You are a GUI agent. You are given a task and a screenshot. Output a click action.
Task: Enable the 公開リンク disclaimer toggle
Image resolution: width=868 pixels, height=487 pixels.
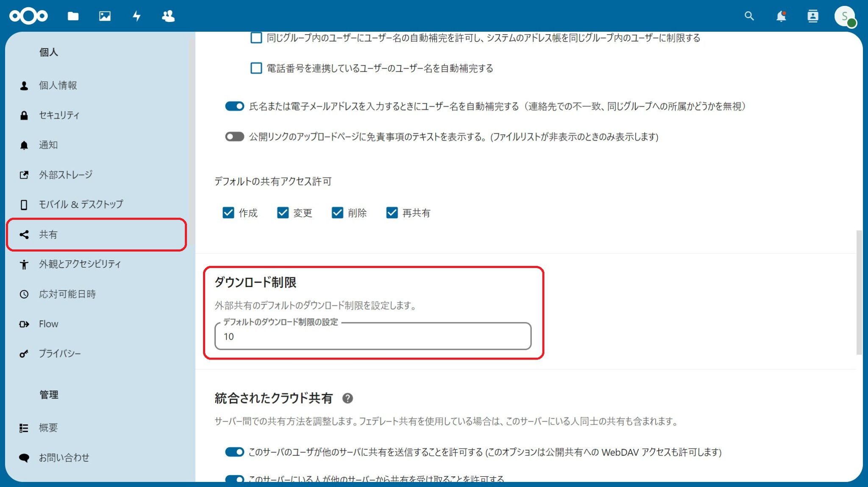234,137
